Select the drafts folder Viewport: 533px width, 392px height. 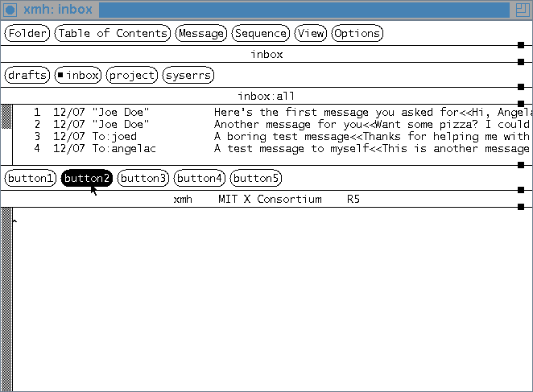click(x=27, y=75)
